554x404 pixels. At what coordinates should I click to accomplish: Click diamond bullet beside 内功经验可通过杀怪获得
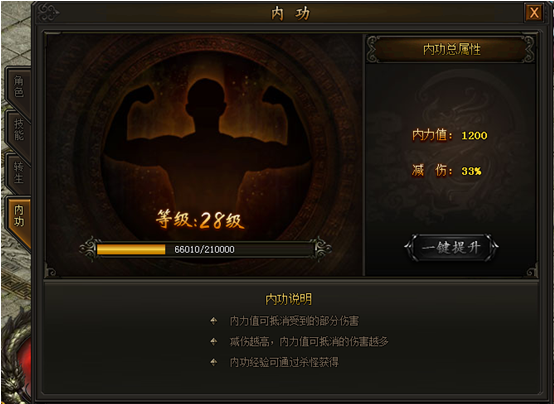(213, 362)
